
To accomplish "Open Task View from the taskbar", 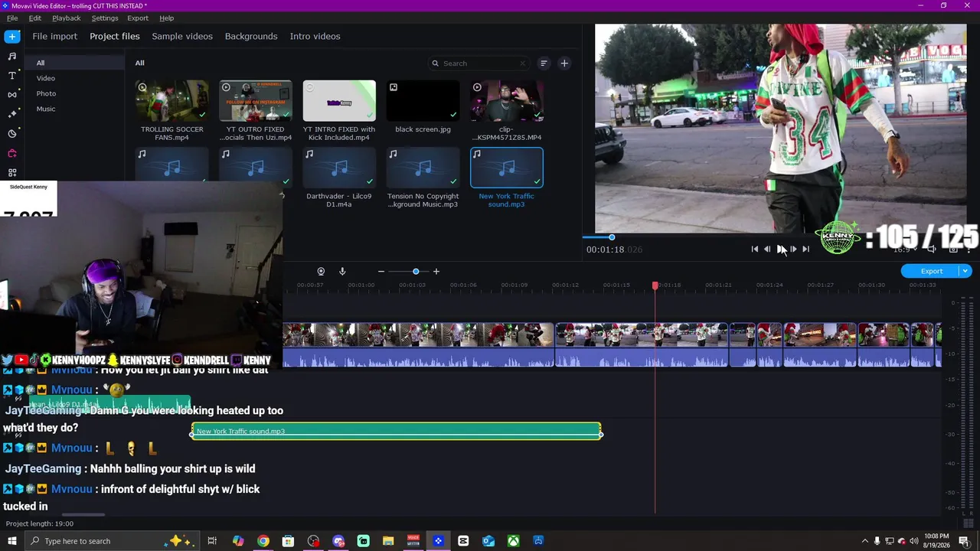I will [x=212, y=541].
